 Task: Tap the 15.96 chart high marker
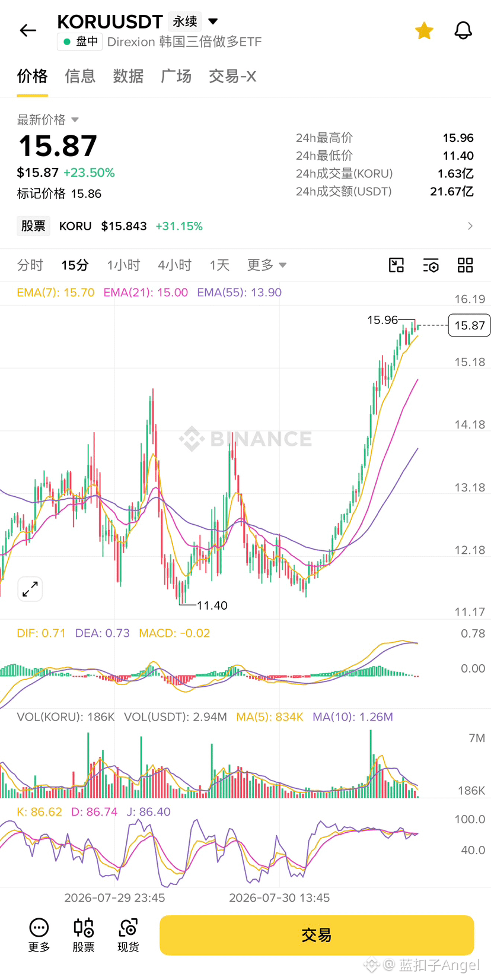point(382,320)
